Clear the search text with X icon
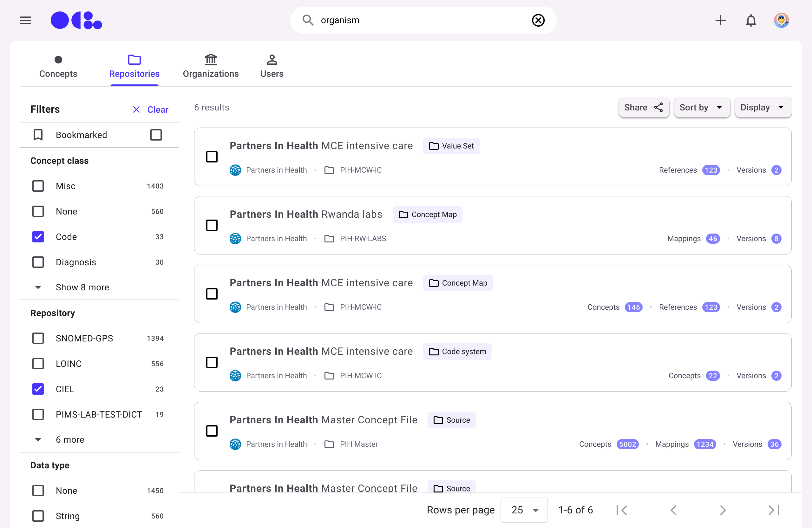The width and height of the screenshot is (812, 528). tap(538, 21)
